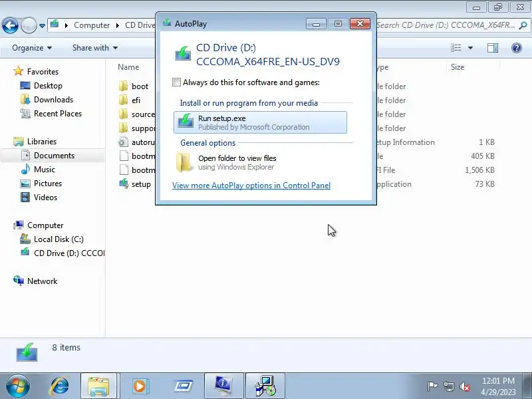Click the Action Center flag tray icon
The width and height of the screenshot is (532, 399).
pos(432,386)
